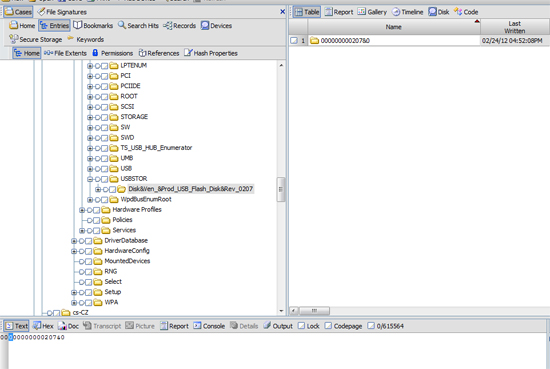Viewport: 550px width, 369px height.
Task: Open the Keywords view
Action: pyautogui.click(x=86, y=39)
